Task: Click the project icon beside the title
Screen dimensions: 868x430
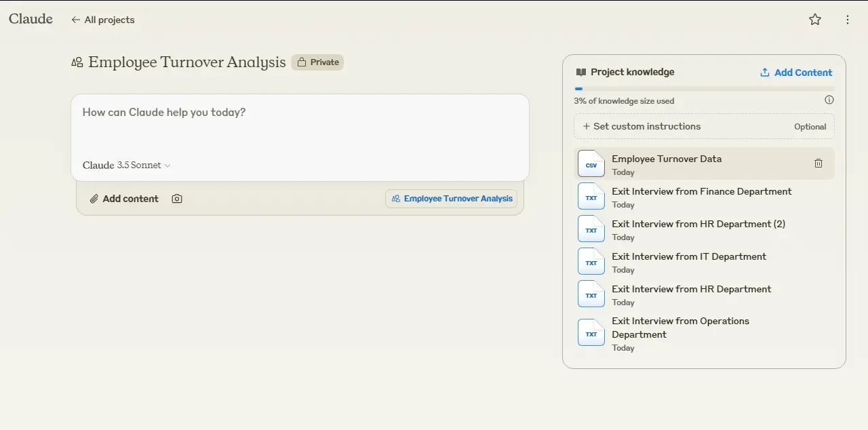Action: (77, 62)
